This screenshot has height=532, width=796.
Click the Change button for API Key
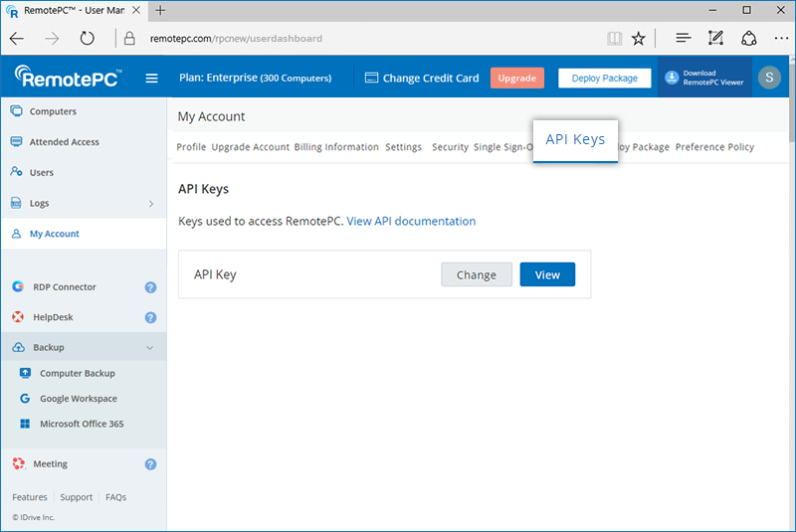click(x=477, y=275)
